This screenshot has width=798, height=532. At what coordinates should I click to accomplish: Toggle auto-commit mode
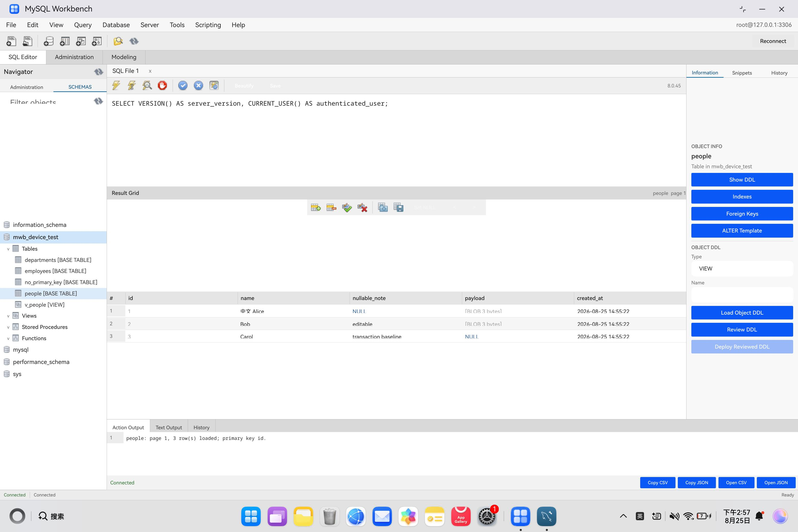[214, 85]
